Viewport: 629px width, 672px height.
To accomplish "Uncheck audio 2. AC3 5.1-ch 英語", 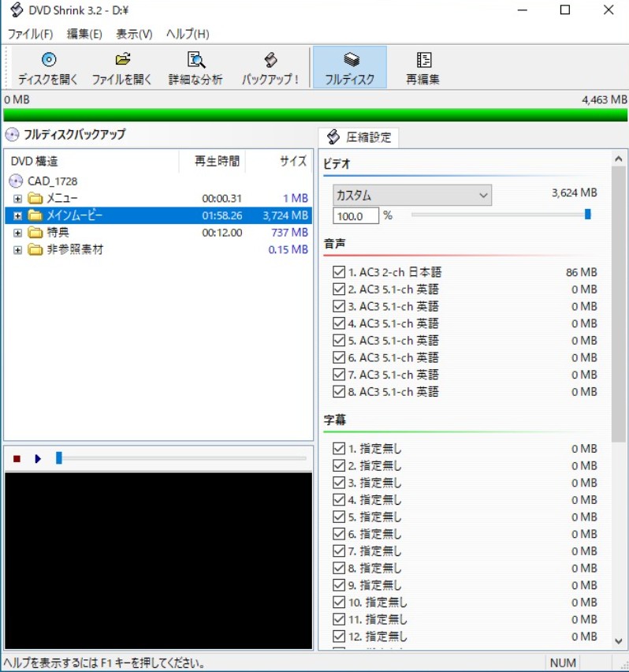I will pos(339,289).
